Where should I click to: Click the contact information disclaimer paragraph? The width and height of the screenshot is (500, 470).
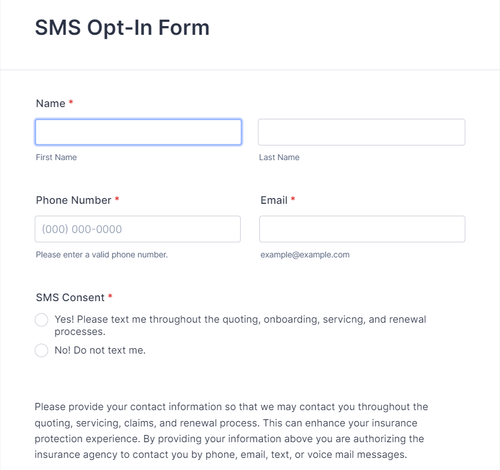[x=231, y=431]
